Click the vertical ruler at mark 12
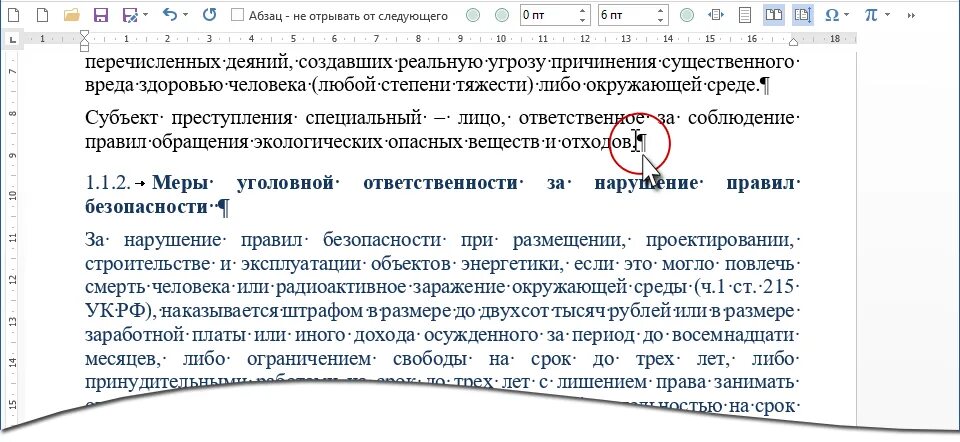This screenshot has height=442, width=960. (13, 280)
